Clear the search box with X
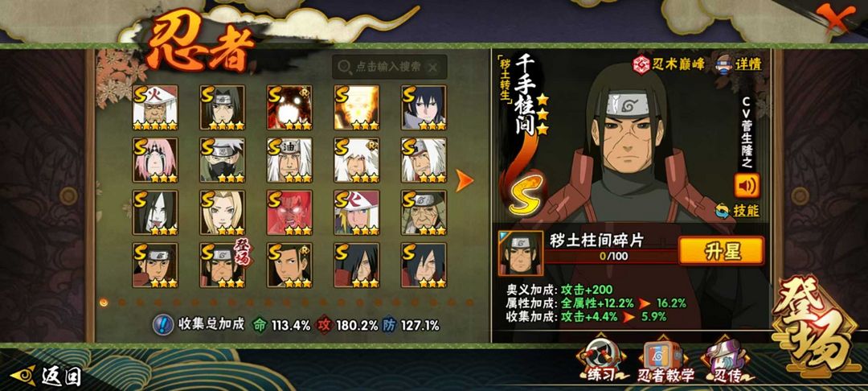Screen dimensions: 868x391 pyautogui.click(x=433, y=68)
